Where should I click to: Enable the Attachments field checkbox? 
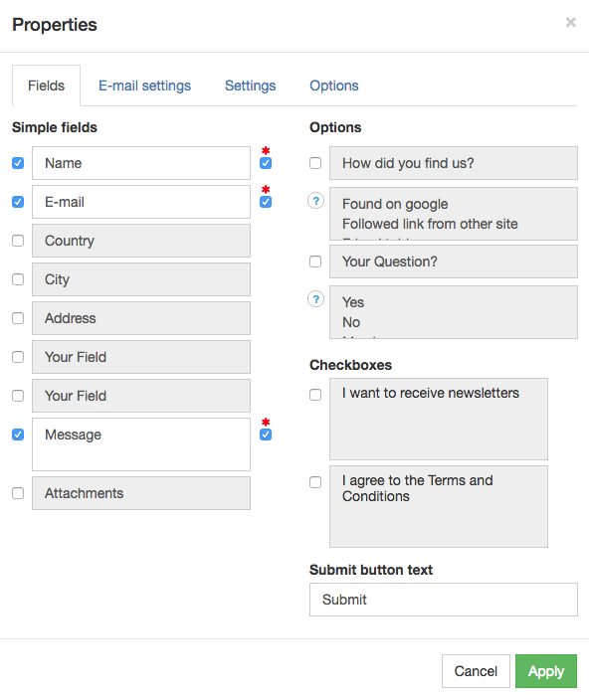pyautogui.click(x=18, y=493)
